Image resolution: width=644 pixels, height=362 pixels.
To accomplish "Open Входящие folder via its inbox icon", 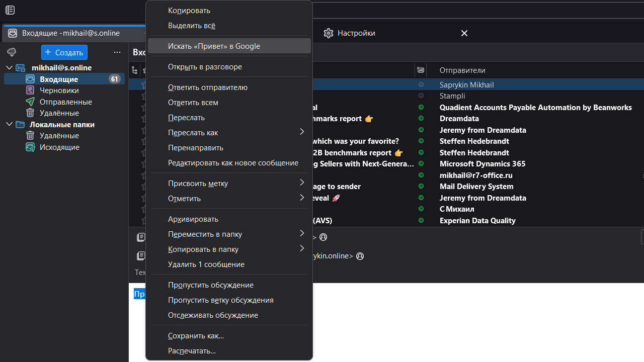I will click(31, 79).
